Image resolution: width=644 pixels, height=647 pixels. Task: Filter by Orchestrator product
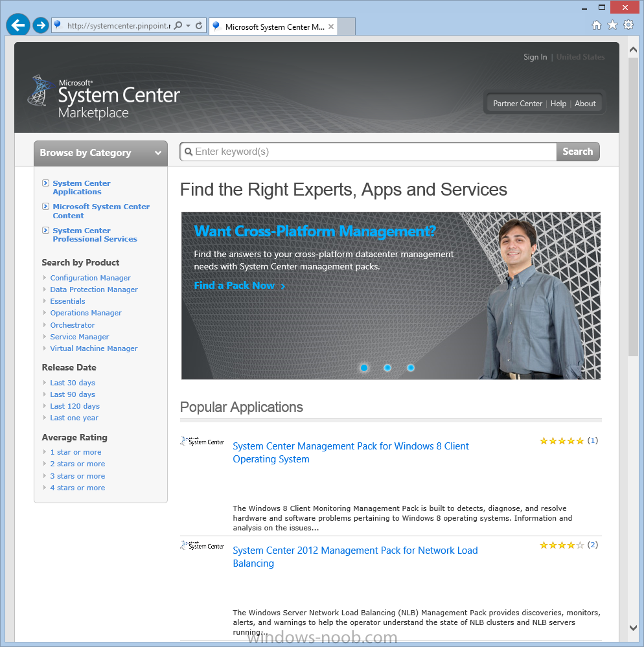click(x=73, y=325)
